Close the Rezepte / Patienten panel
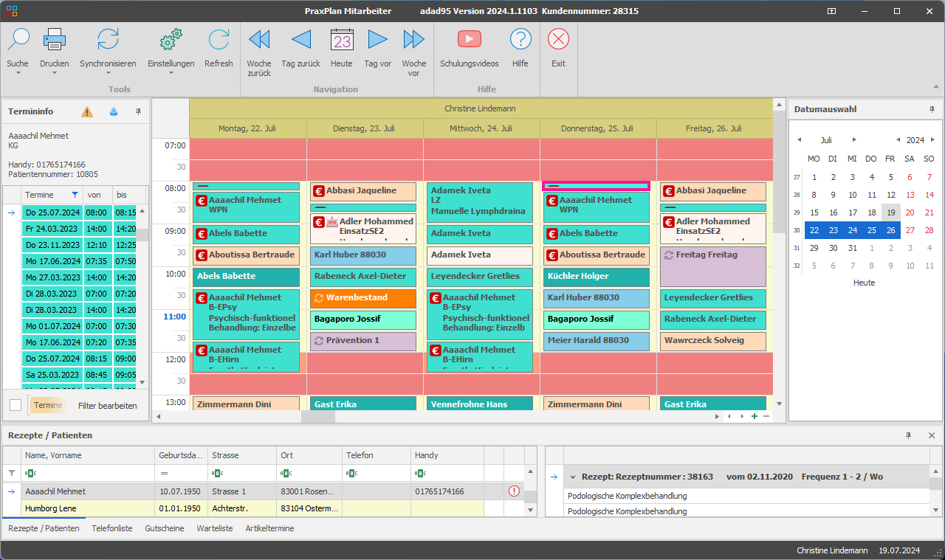This screenshot has width=945, height=560. [932, 435]
